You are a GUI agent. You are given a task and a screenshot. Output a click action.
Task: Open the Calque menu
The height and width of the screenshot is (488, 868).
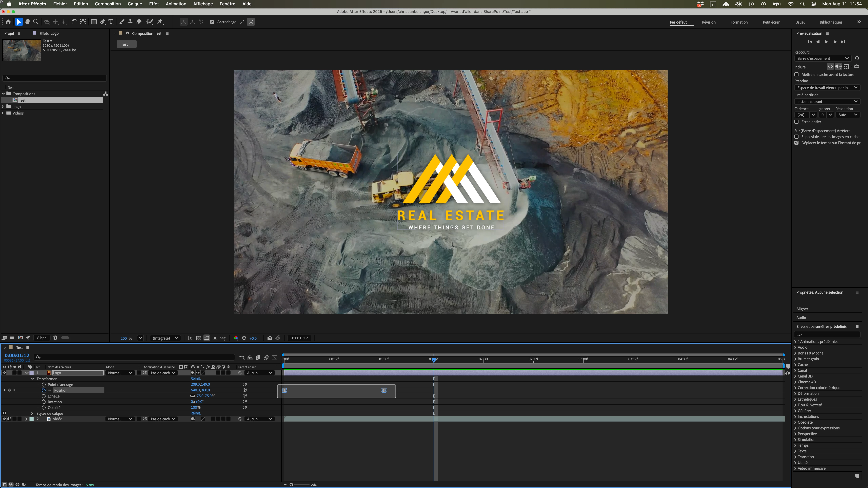click(x=135, y=4)
